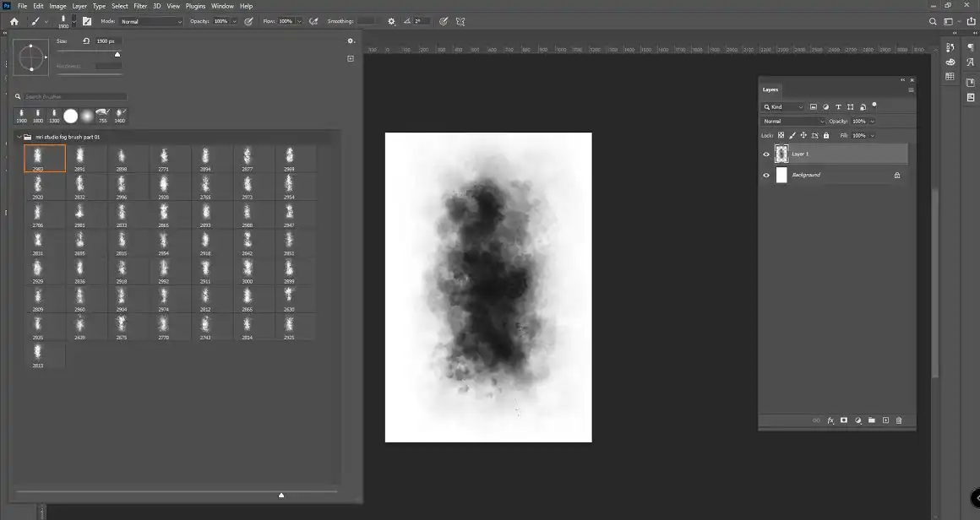Viewport: 980px width, 520px height.
Task: Open the Add layer mask icon
Action: pos(842,420)
